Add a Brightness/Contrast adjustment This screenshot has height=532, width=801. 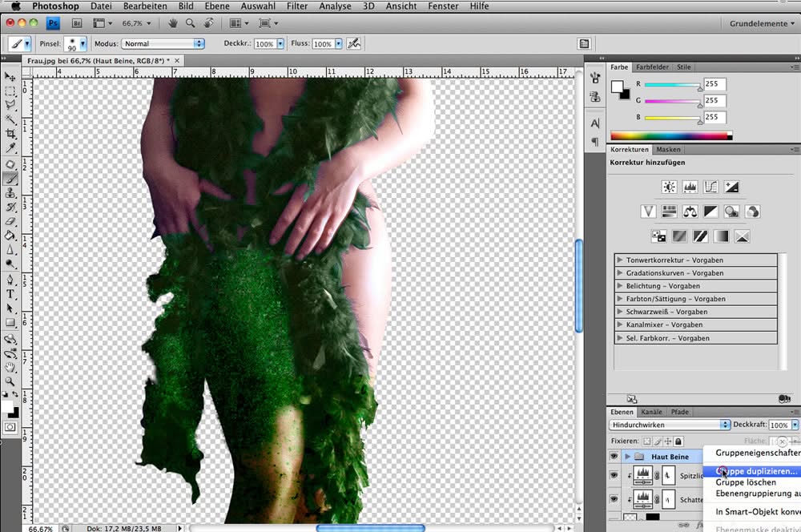click(669, 187)
